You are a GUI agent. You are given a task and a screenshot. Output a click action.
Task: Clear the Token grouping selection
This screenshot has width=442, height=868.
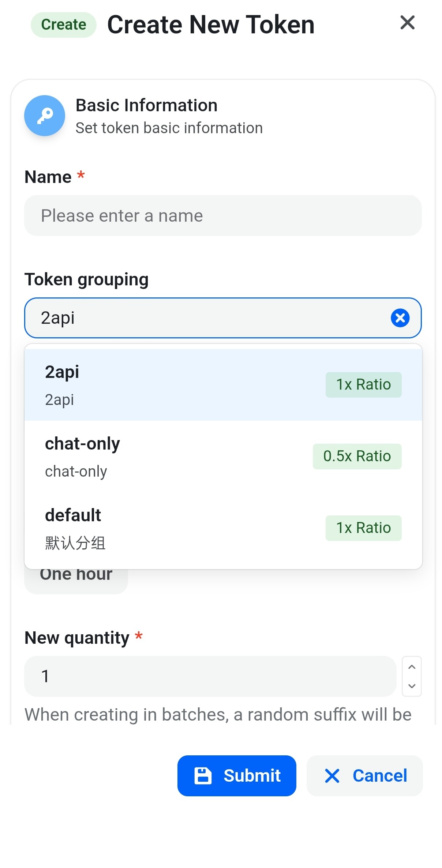tap(400, 318)
